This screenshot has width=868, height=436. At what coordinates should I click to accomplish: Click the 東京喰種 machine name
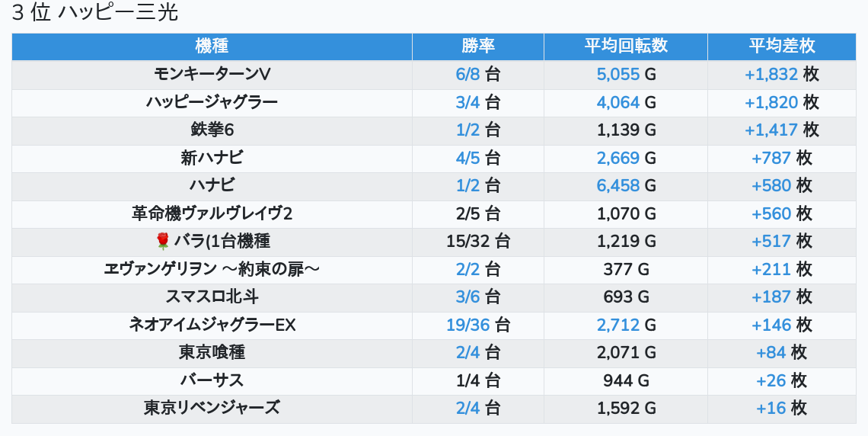(212, 352)
